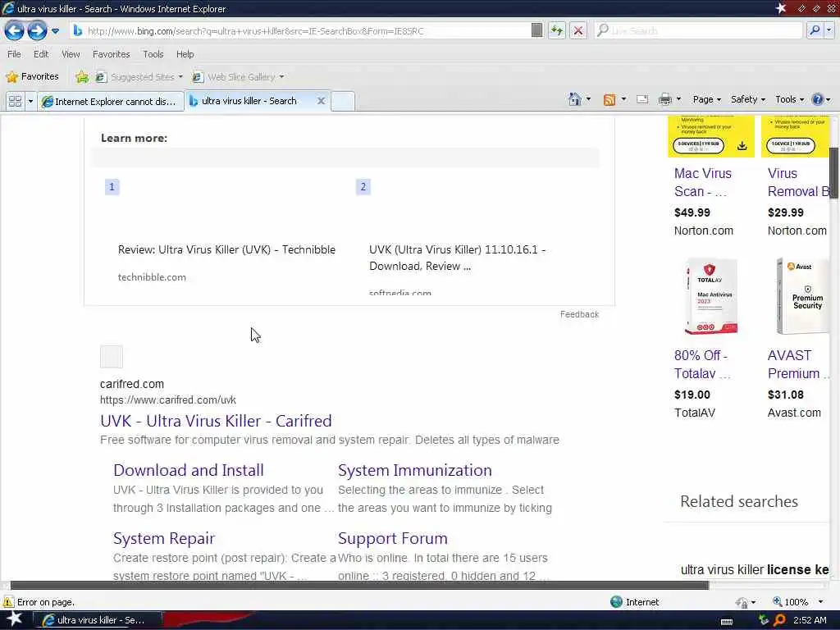This screenshot has width=840, height=630.
Task: Click the Compatibility View icon in address bar
Action: [x=536, y=30]
